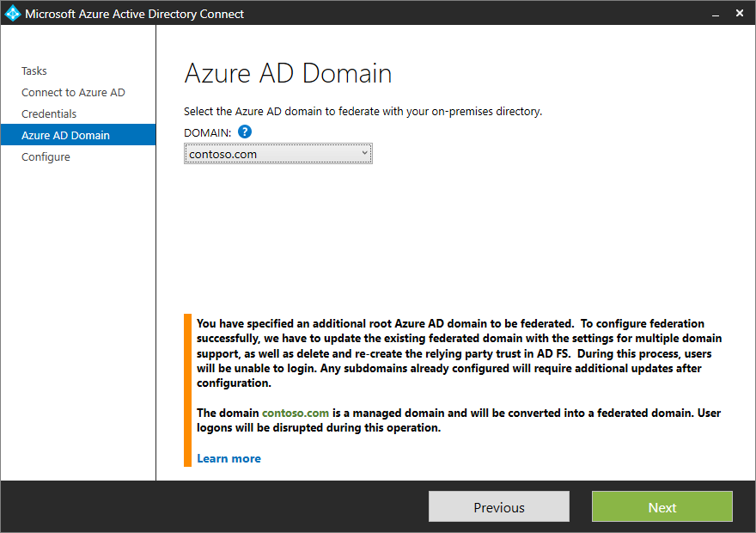Click the blue diamond logo beside the window title
The width and height of the screenshot is (756, 533).
(x=11, y=13)
